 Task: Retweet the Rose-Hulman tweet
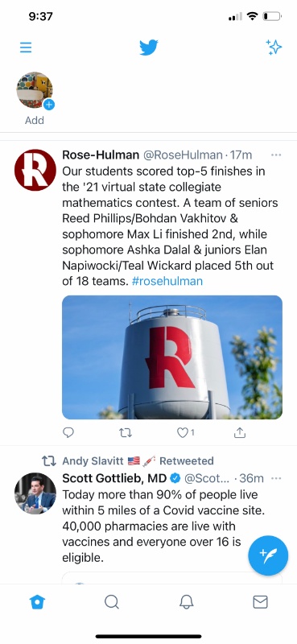(126, 432)
